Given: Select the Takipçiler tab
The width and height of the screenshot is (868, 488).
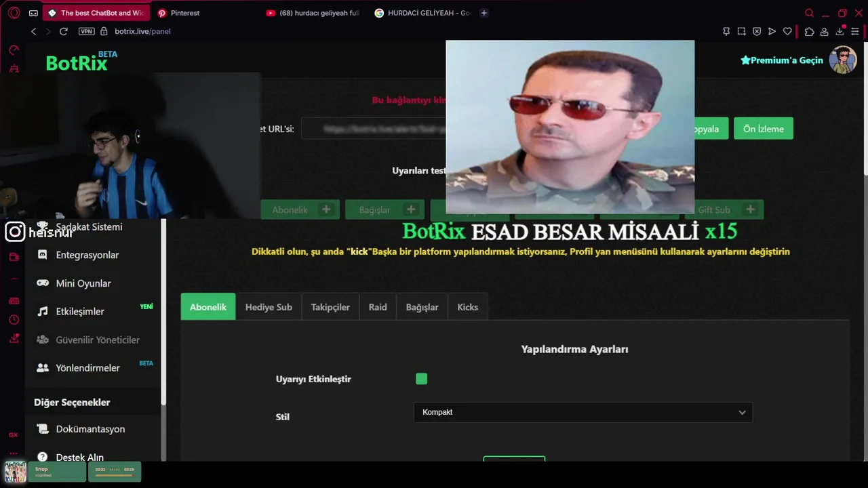Looking at the screenshot, I should coord(330,307).
